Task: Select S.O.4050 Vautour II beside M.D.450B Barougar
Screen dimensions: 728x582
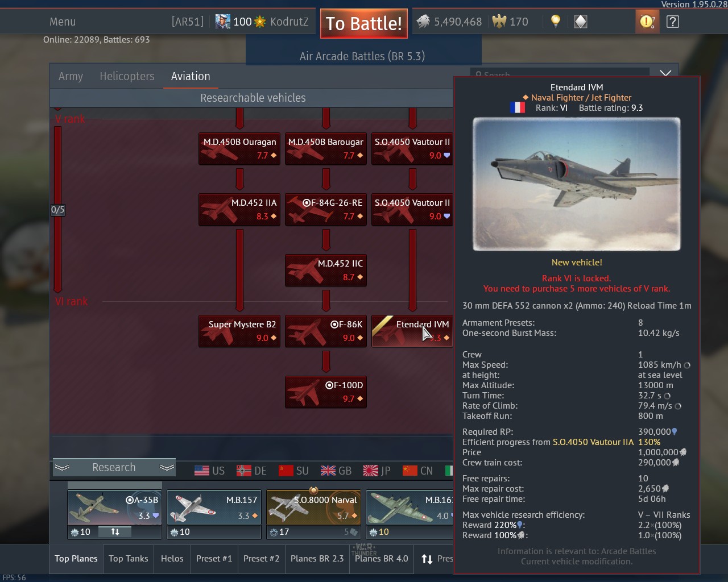Action: click(x=412, y=148)
